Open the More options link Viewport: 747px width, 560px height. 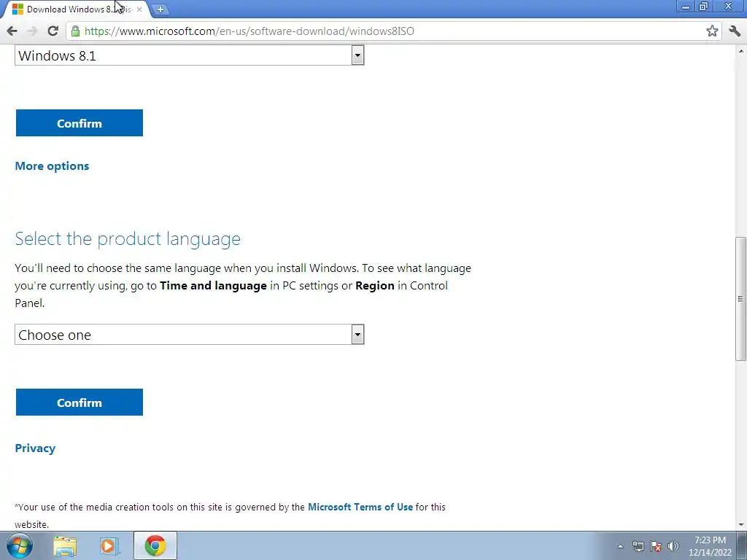click(x=52, y=166)
